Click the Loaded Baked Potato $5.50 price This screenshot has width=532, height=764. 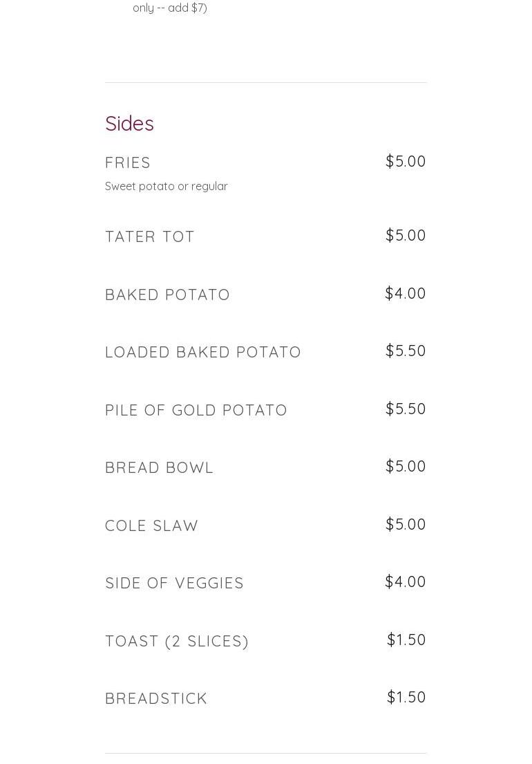click(406, 351)
